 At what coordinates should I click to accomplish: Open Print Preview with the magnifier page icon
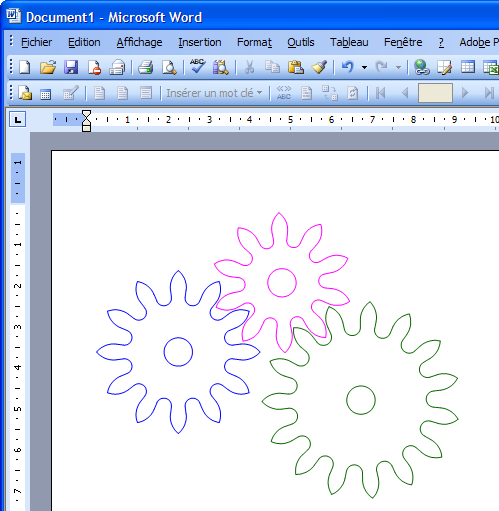click(169, 67)
